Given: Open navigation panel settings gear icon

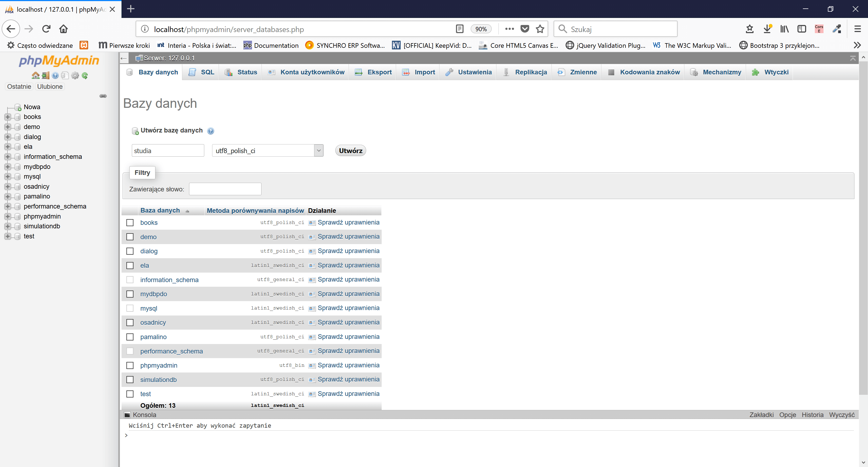Looking at the screenshot, I should [x=75, y=75].
